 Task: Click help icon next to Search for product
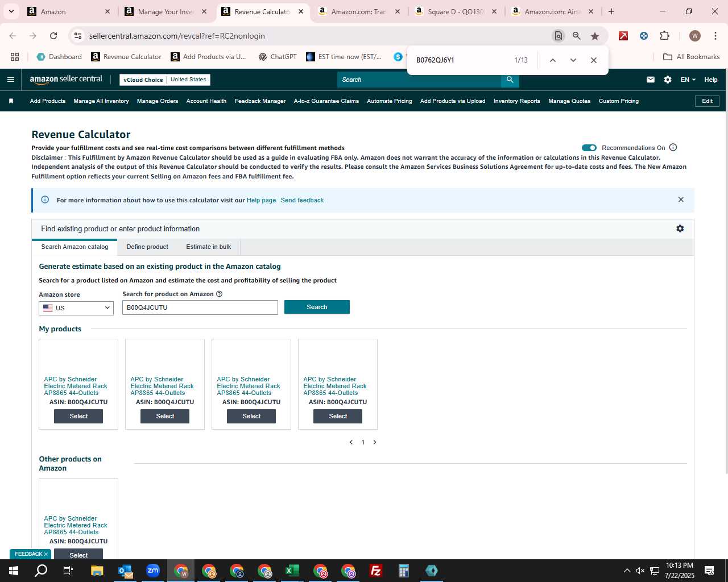220,294
